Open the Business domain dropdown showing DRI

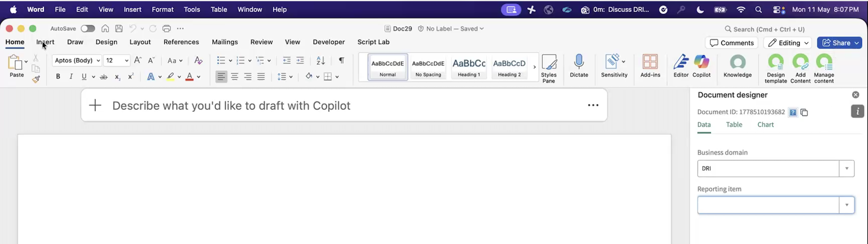tap(776, 169)
